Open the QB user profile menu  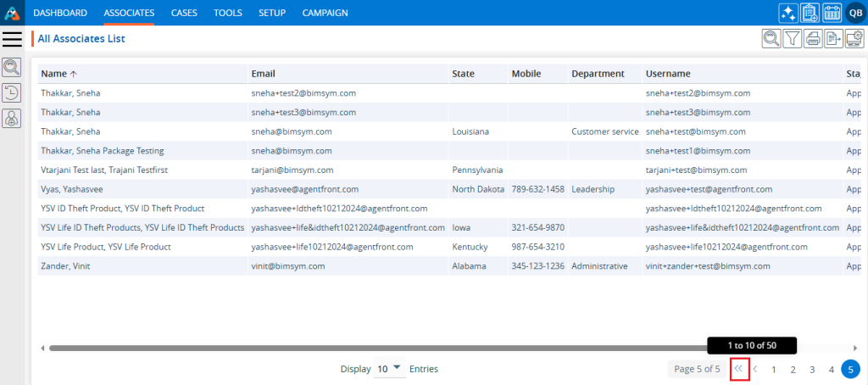coord(854,13)
